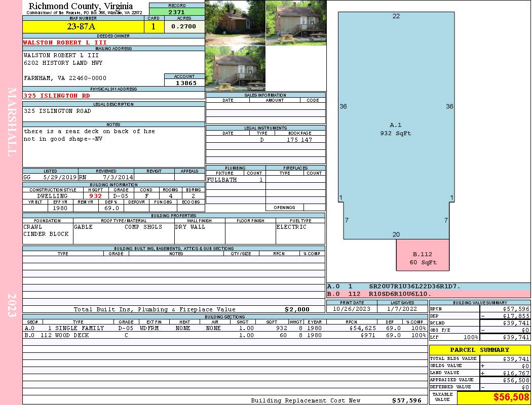Select deeded owner WALSTON ROBERT L III
Screen dimensions: 532x405
[65, 43]
